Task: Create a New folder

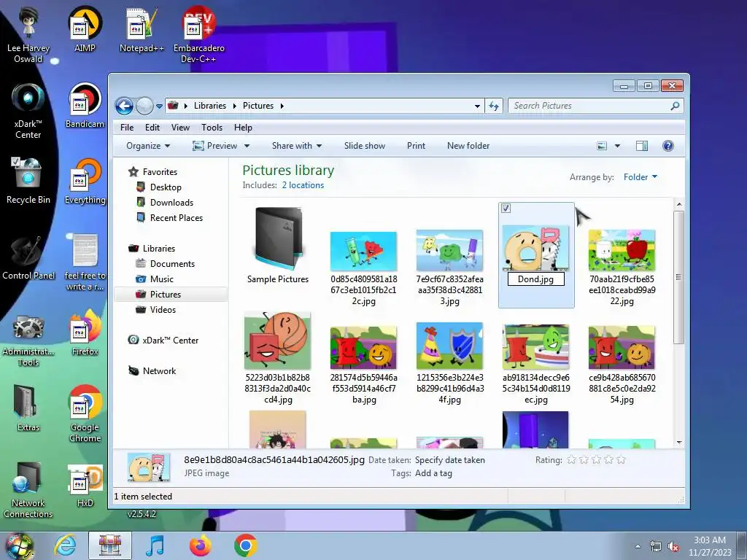Action: point(468,146)
